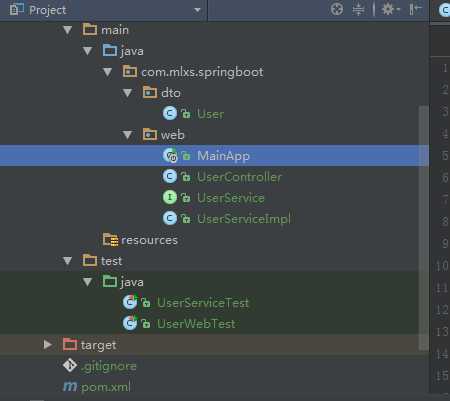Image resolution: width=450 pixels, height=401 pixels.
Task: Click the UserService interface icon
Action: point(169,197)
